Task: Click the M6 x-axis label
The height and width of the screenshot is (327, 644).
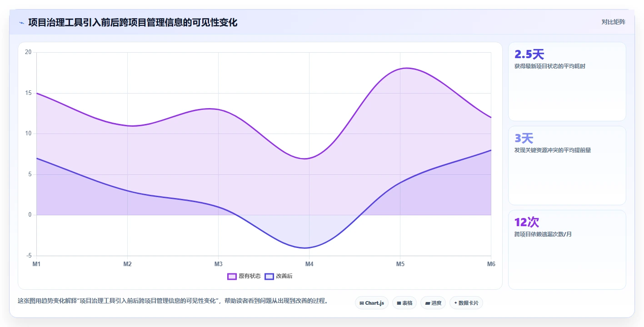Action: 491,264
